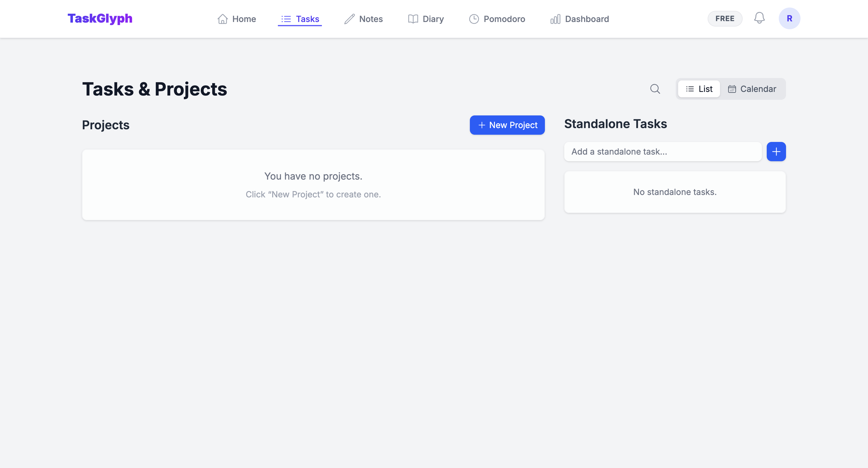Click the Notes pencil icon
This screenshot has width=868, height=468.
point(349,19)
